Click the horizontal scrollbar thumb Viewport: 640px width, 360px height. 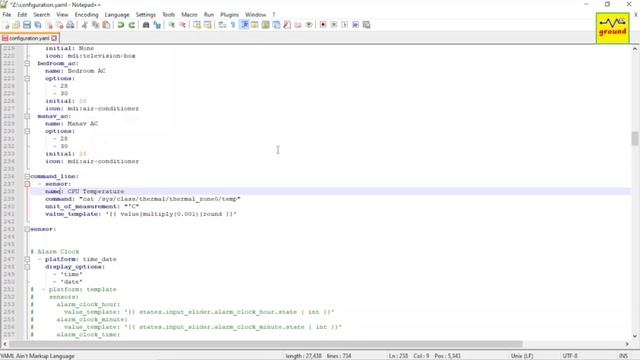[x=265, y=344]
